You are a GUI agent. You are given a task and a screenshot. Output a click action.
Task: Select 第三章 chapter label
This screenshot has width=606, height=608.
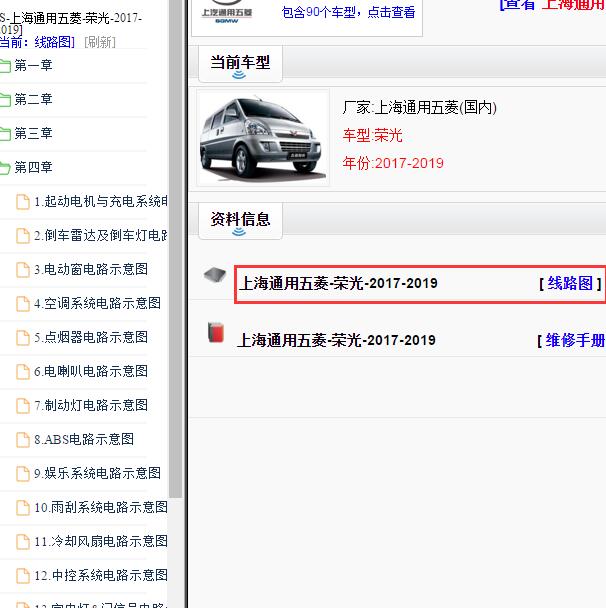33,133
